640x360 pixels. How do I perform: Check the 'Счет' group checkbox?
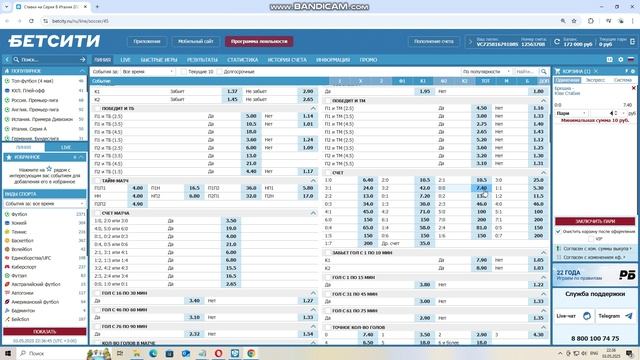328,173
